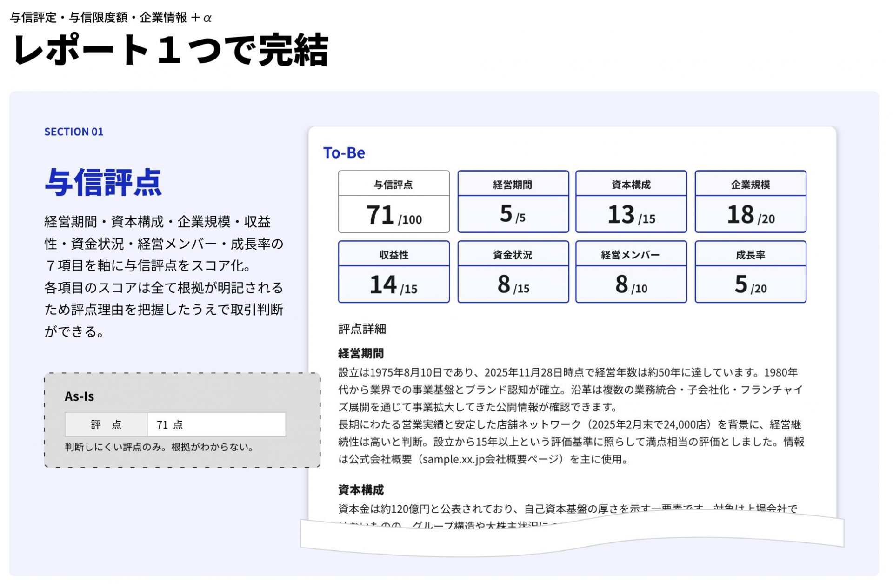Click the 'To-Be' heading
This screenshot has width=893, height=588.
click(344, 152)
